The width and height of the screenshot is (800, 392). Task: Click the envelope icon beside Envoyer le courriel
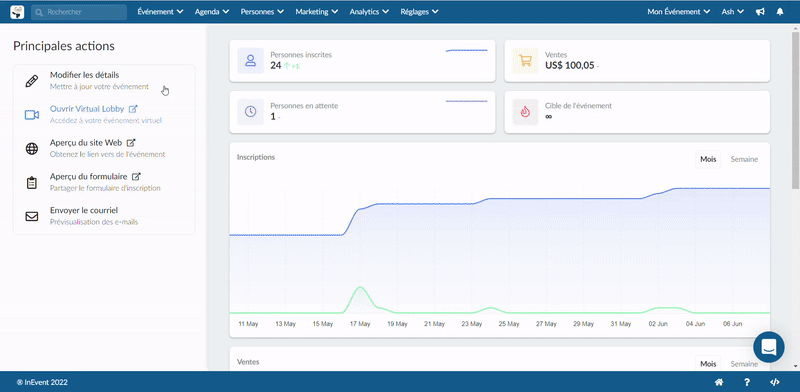pos(32,216)
